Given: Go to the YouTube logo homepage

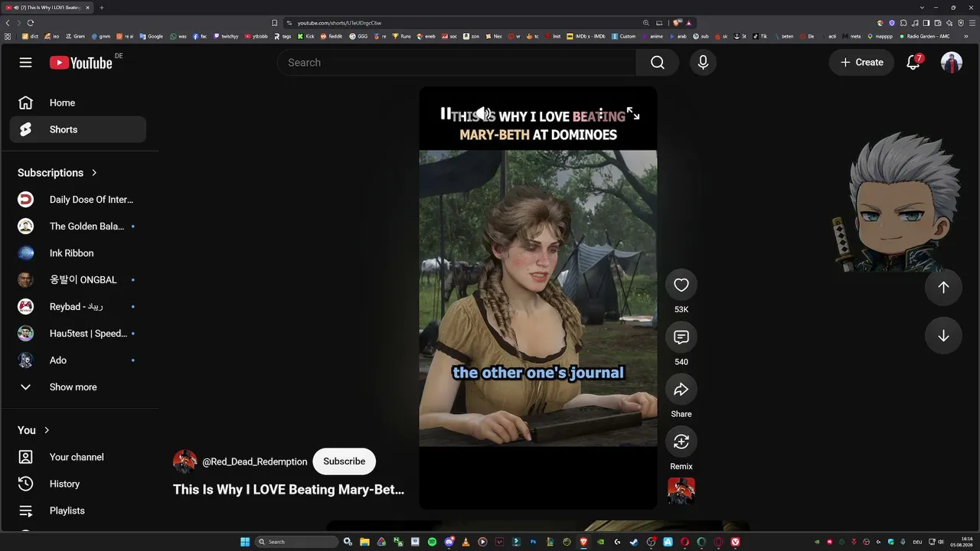Looking at the screenshot, I should (81, 63).
